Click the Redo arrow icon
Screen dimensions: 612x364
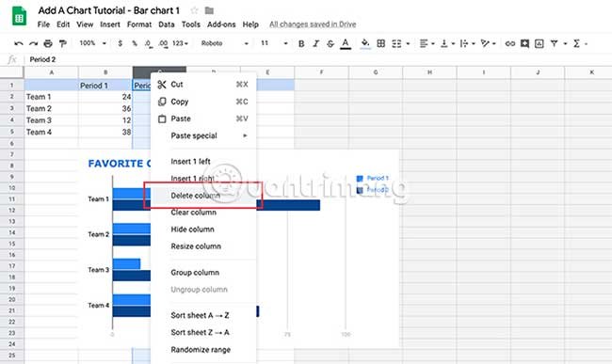[34, 43]
